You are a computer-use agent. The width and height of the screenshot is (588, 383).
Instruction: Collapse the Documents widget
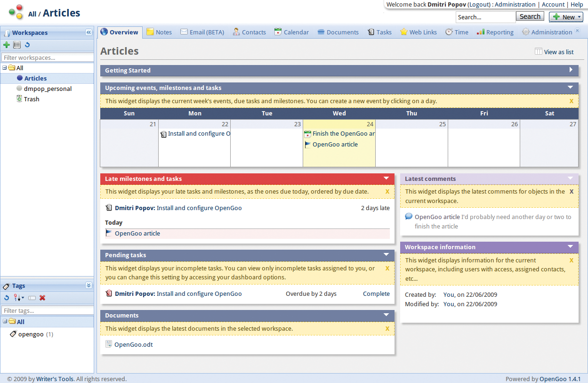[x=387, y=315]
